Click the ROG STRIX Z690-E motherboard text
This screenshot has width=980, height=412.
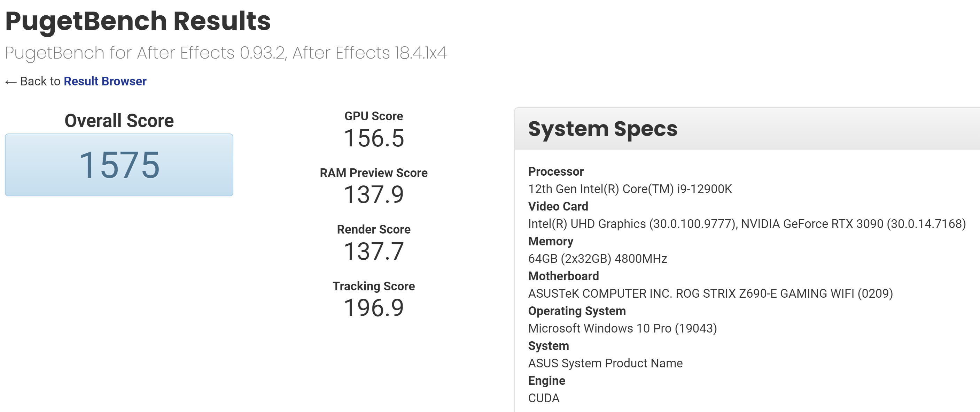click(x=710, y=293)
